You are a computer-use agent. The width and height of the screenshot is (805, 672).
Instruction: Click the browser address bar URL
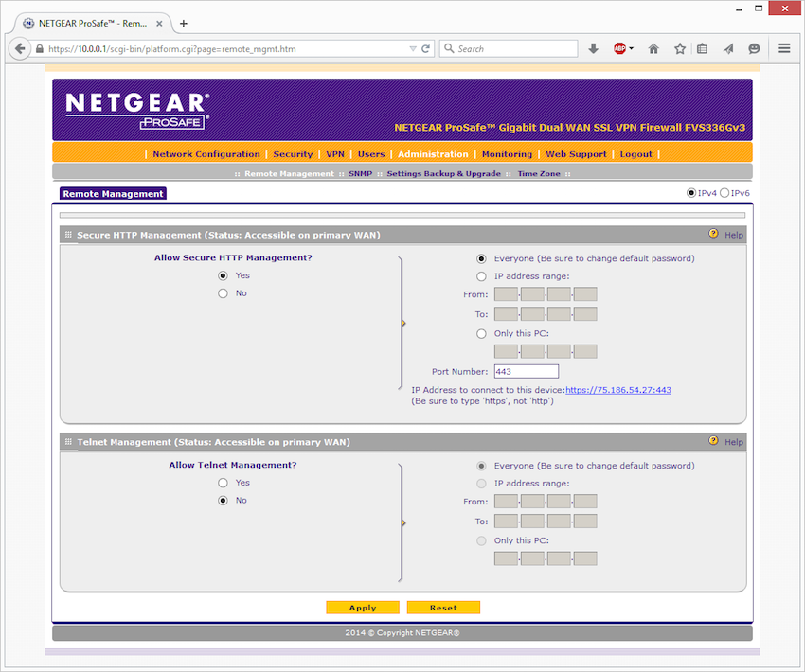point(172,48)
